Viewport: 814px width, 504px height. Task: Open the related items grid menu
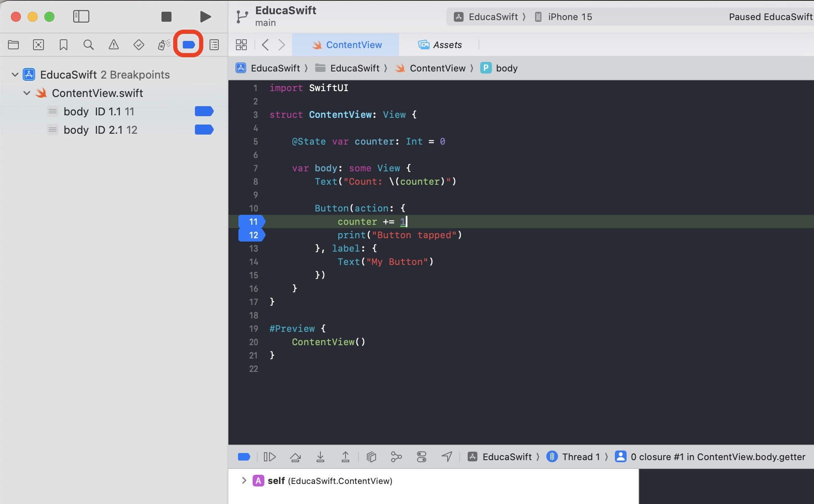click(x=241, y=45)
